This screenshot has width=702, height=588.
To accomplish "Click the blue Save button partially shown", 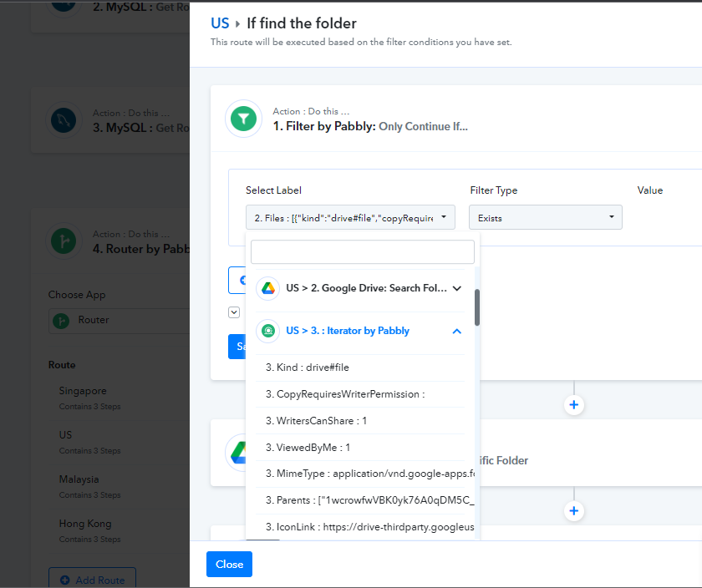I will tap(237, 347).
